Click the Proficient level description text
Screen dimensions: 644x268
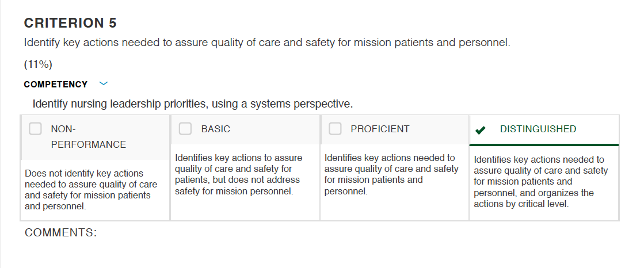pos(391,174)
